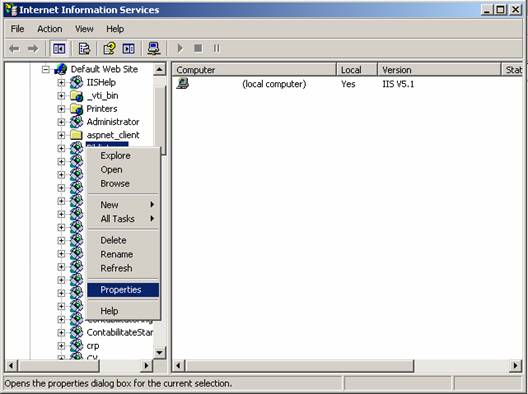The image size is (528, 394).
Task: Expand the IISHelp tree node
Action: (x=61, y=83)
